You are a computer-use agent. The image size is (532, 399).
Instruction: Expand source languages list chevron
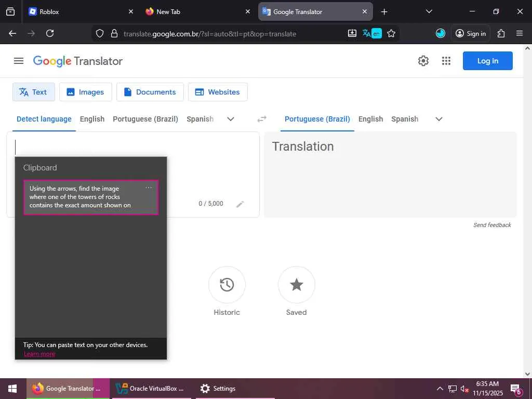coord(230,119)
